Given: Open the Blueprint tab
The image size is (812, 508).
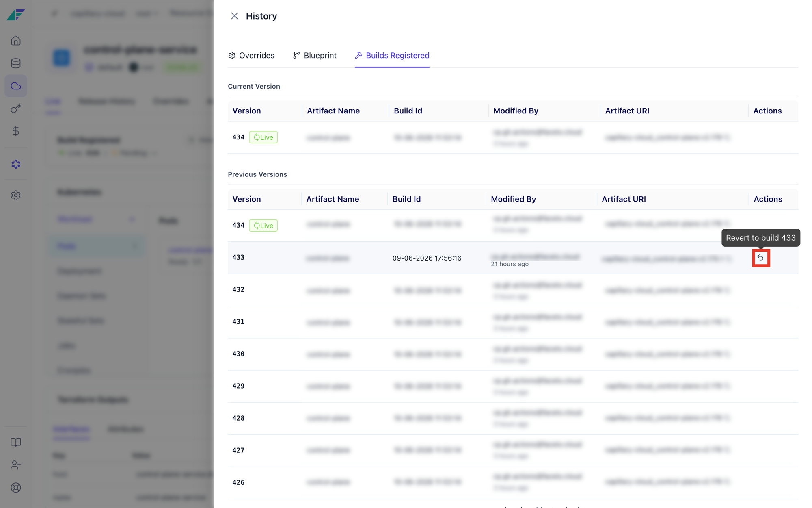Looking at the screenshot, I should point(315,55).
